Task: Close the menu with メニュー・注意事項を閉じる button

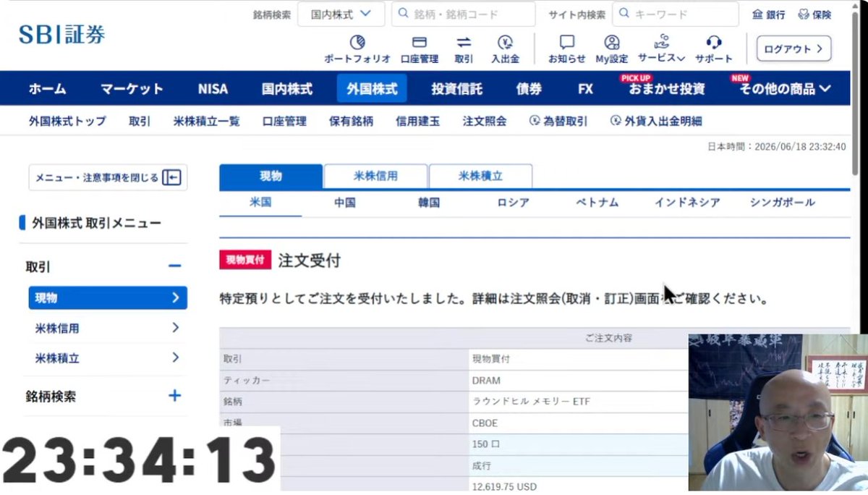Action: (x=108, y=177)
